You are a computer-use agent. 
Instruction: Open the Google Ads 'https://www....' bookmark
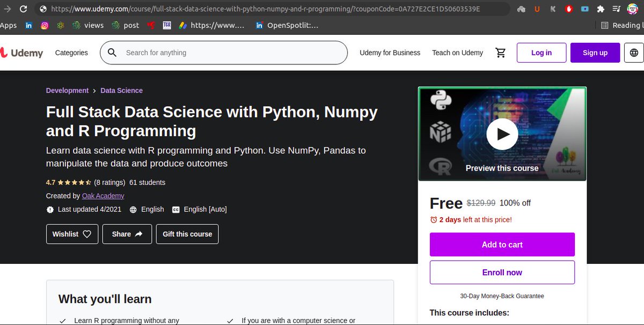click(x=211, y=25)
